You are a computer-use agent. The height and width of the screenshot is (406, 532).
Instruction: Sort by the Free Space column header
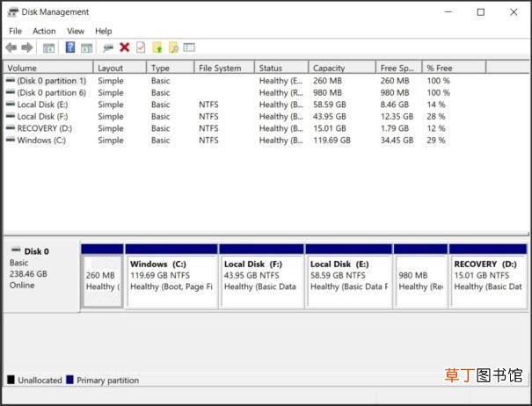click(399, 68)
